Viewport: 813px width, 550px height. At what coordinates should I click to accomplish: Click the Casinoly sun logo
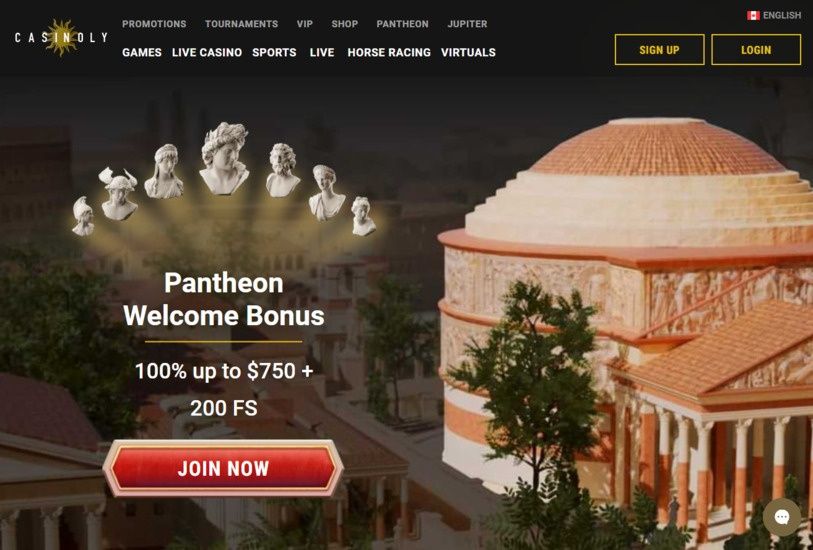click(x=61, y=37)
